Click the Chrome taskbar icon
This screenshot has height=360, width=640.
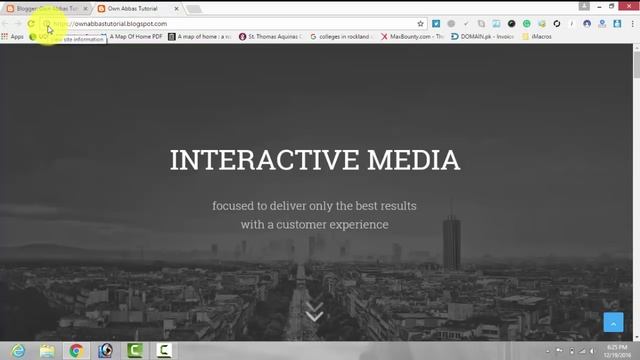point(76,351)
